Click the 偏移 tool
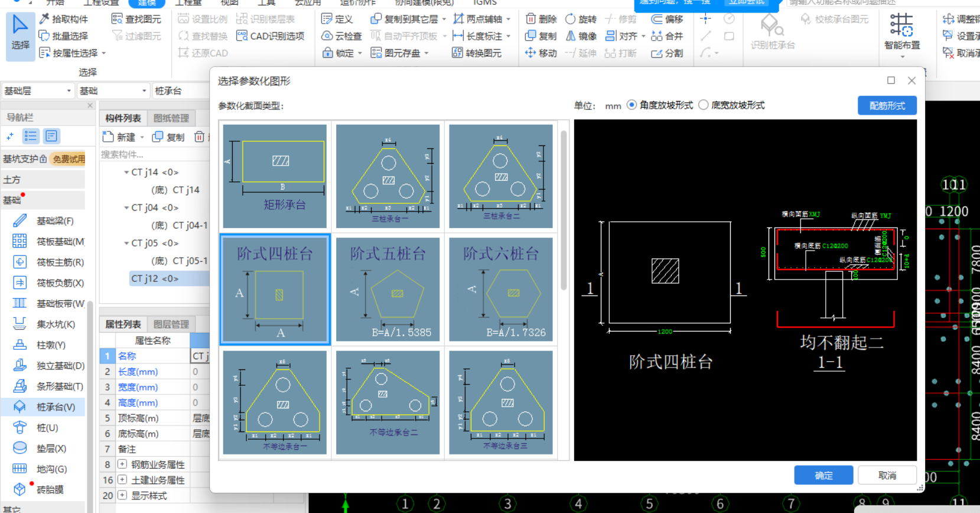Viewport: 980px width, 513px height. click(667, 19)
